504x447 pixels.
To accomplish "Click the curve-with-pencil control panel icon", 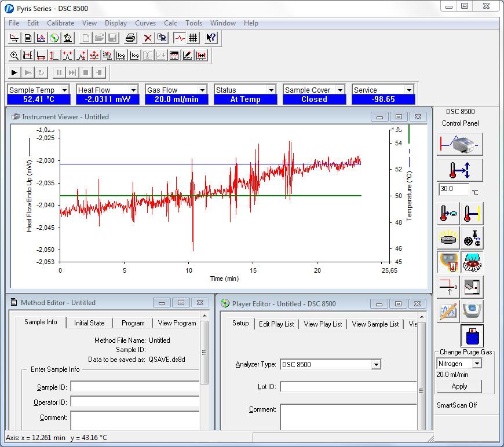I will point(448,312).
